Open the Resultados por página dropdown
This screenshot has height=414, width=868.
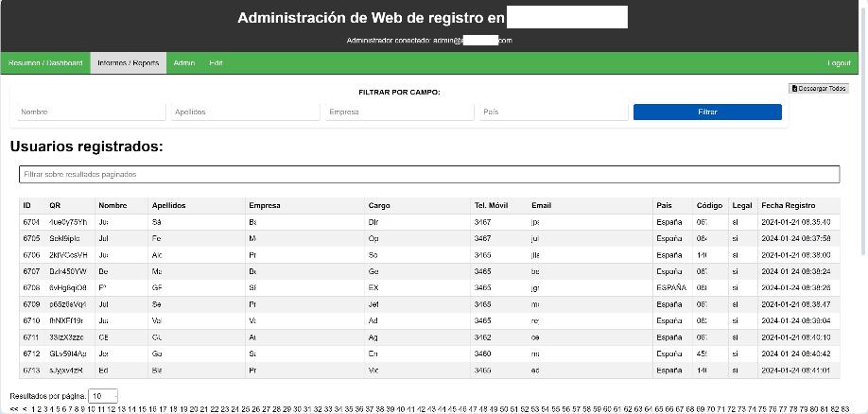tap(103, 396)
